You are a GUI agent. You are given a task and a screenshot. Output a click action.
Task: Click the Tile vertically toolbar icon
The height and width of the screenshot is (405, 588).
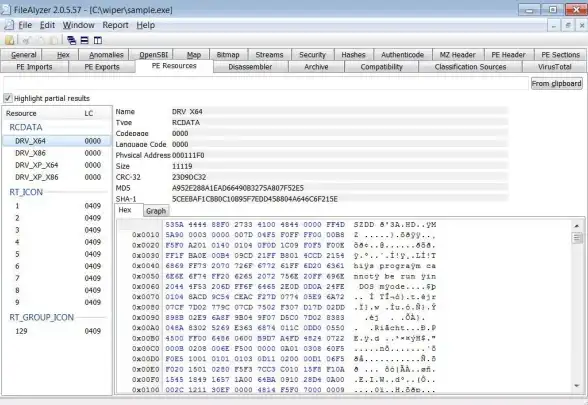[98, 40]
